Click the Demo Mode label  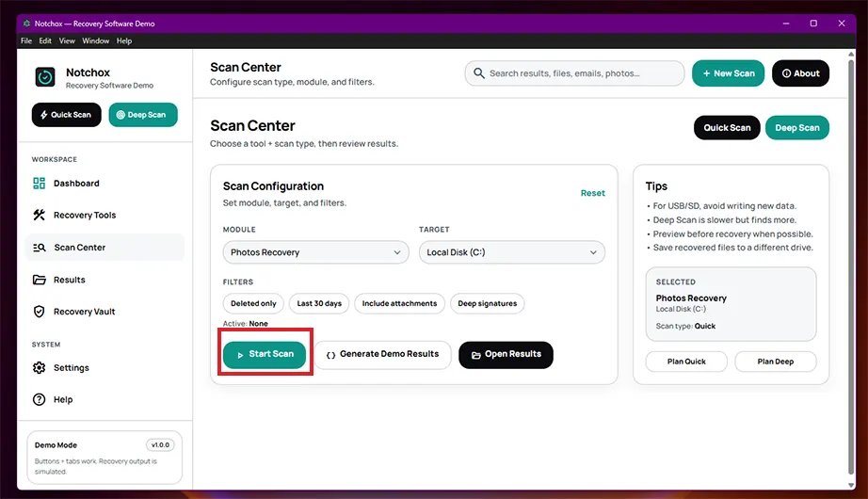pyautogui.click(x=56, y=445)
